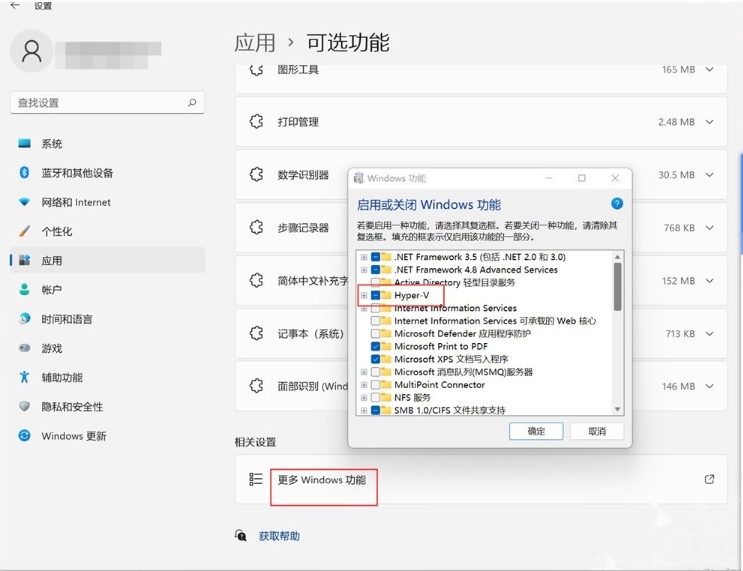This screenshot has height=571, width=743.
Task: Open the user account avatar
Action: pos(31,51)
